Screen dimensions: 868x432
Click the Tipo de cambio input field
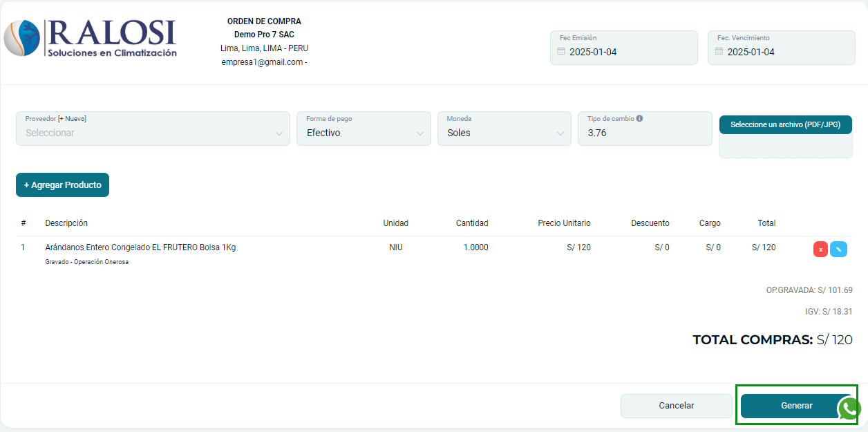pyautogui.click(x=644, y=133)
